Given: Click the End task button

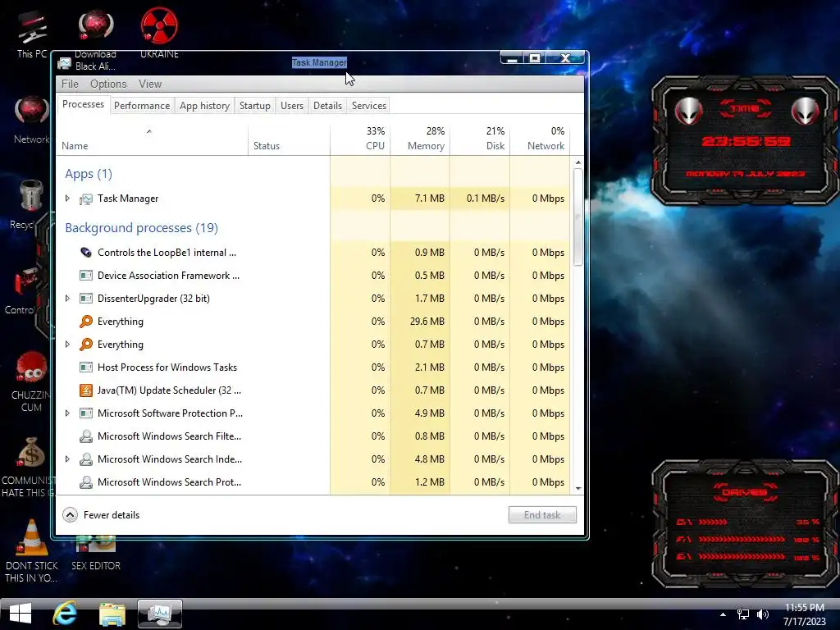Looking at the screenshot, I should pos(542,515).
